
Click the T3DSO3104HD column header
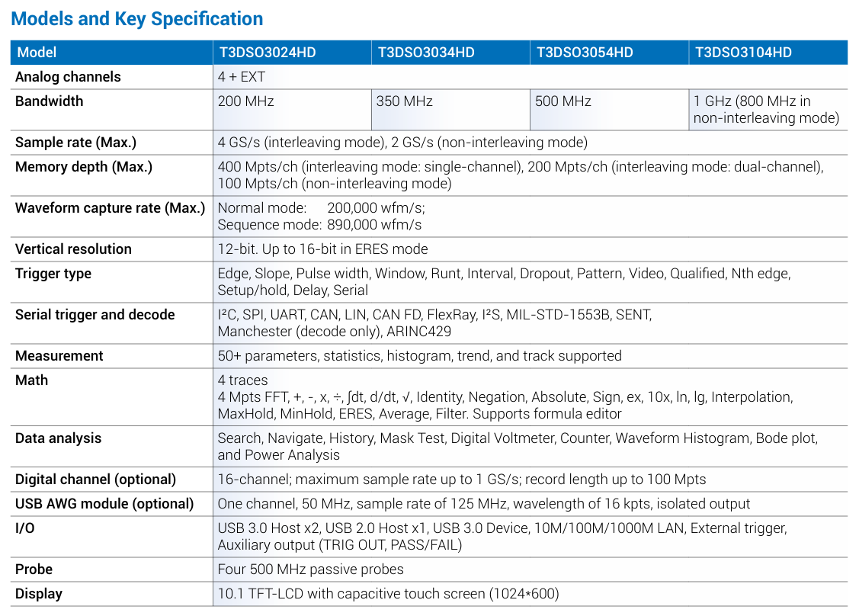tap(743, 53)
